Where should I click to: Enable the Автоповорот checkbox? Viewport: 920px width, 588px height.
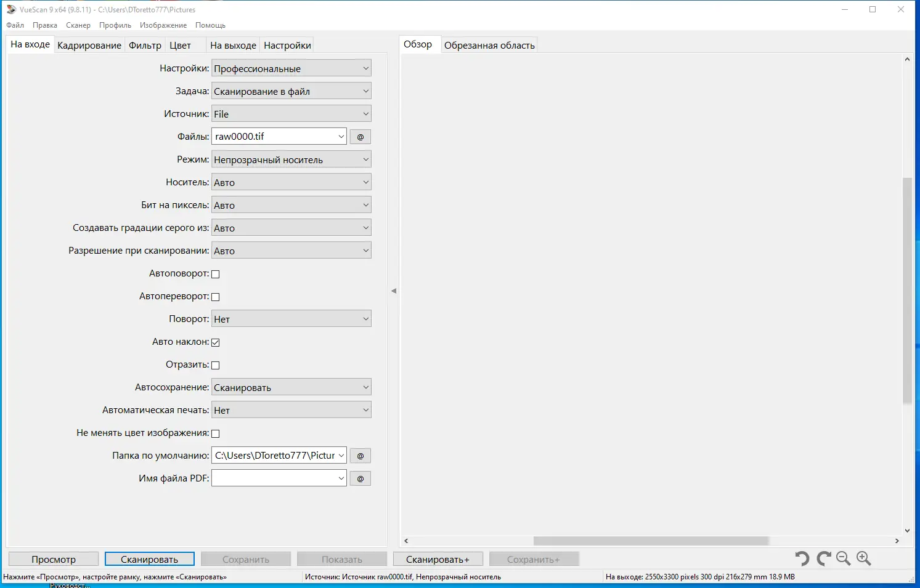(x=216, y=274)
